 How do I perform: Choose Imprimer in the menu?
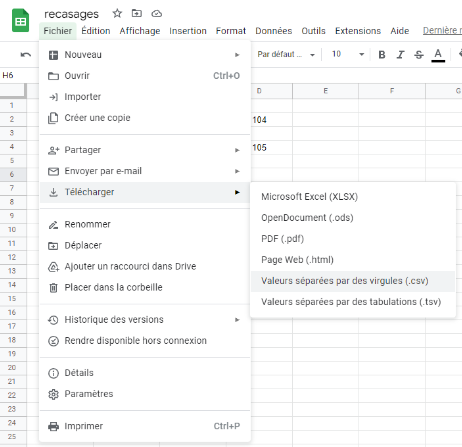click(145, 426)
